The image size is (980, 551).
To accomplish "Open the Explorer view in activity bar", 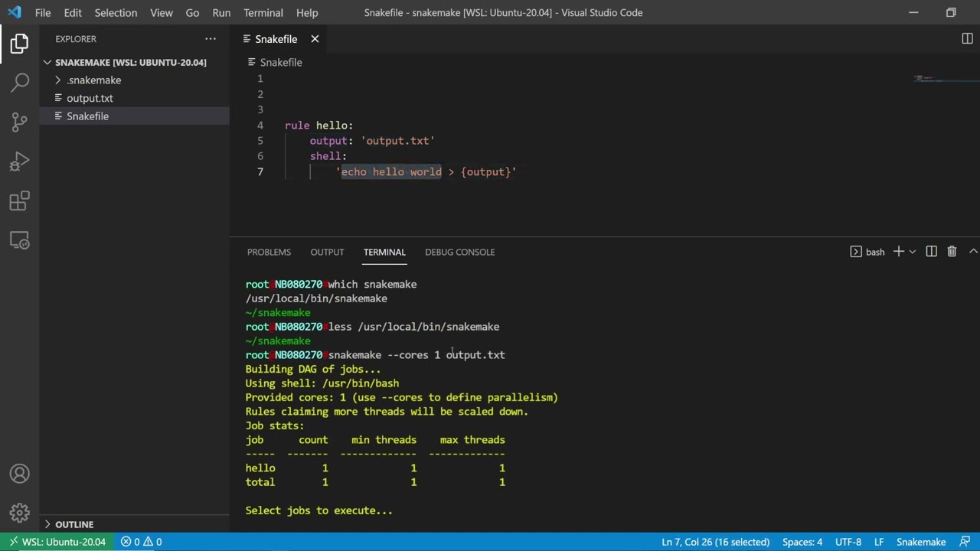I will 20,44.
